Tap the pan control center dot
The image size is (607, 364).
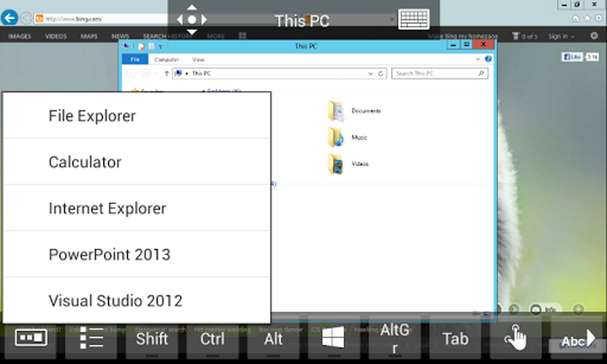click(192, 20)
